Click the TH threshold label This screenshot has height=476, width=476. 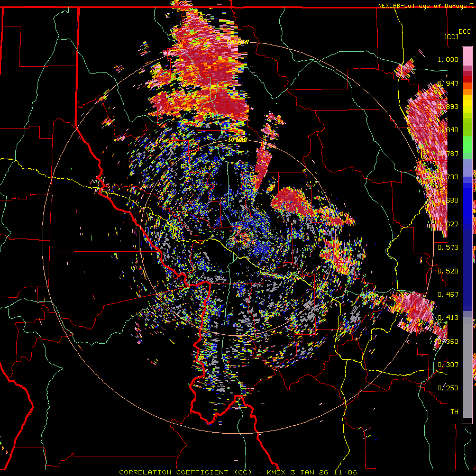(x=454, y=411)
